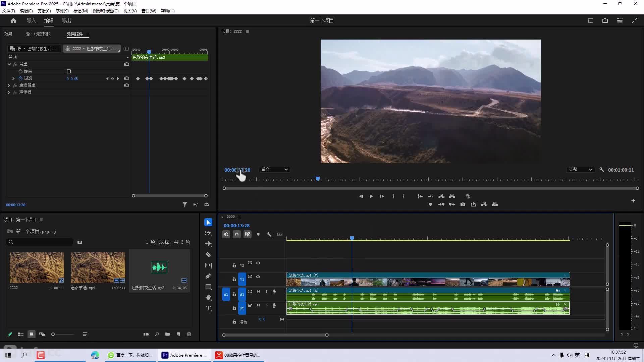Play the sequence in program monitor

[371, 196]
